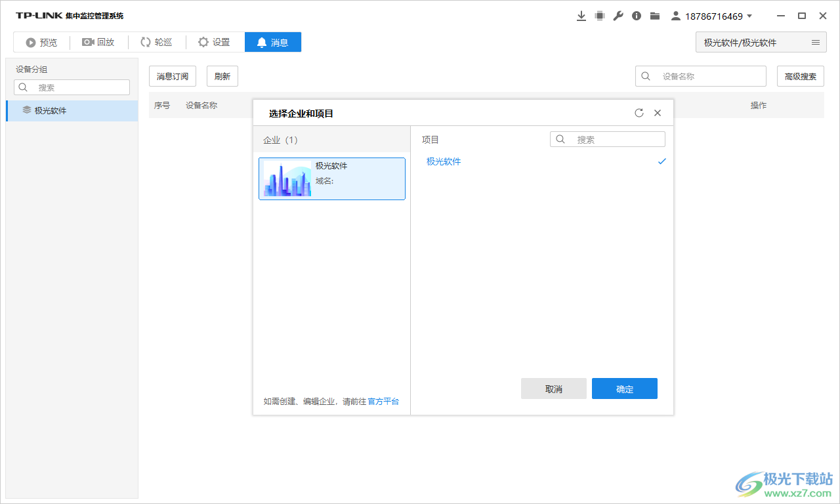Image resolution: width=840 pixels, height=504 pixels.
Task: Click the 设备名称 search field
Action: 701,76
